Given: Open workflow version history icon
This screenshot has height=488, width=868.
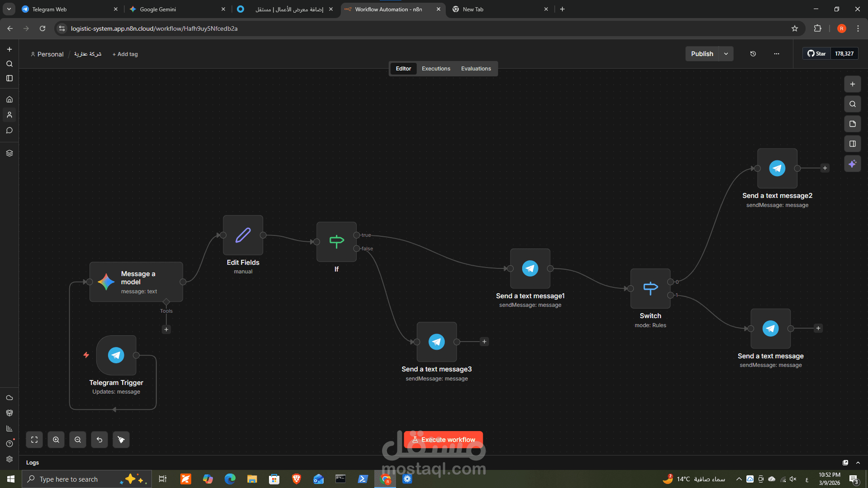Looking at the screenshot, I should 753,54.
